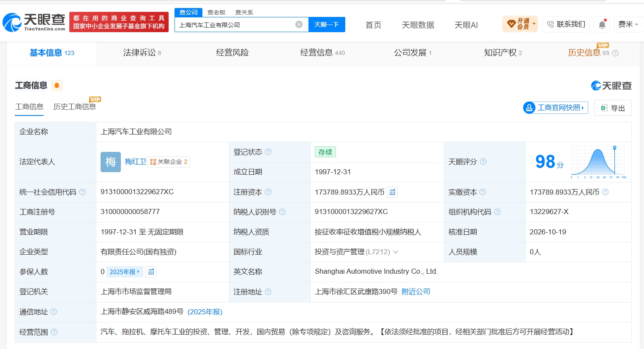Export data with the 导出 button

pyautogui.click(x=613, y=108)
